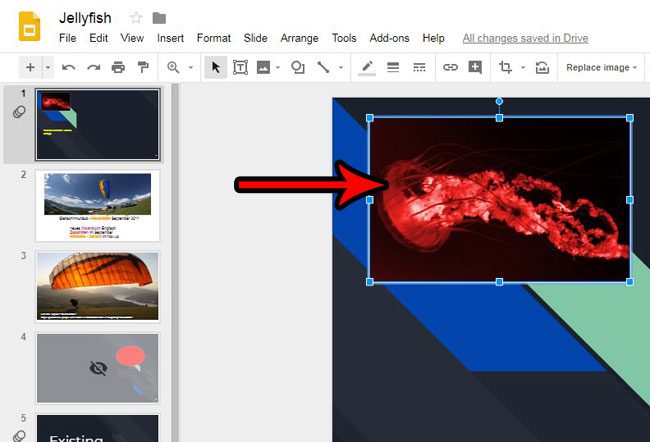The width and height of the screenshot is (650, 442).
Task: Select slide 2 paraglider thumbnail
Action: [97, 206]
